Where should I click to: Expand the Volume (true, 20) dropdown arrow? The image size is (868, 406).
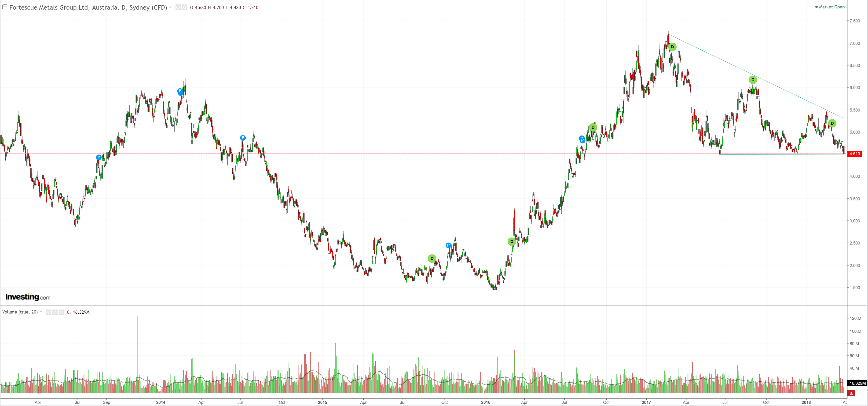(x=41, y=312)
